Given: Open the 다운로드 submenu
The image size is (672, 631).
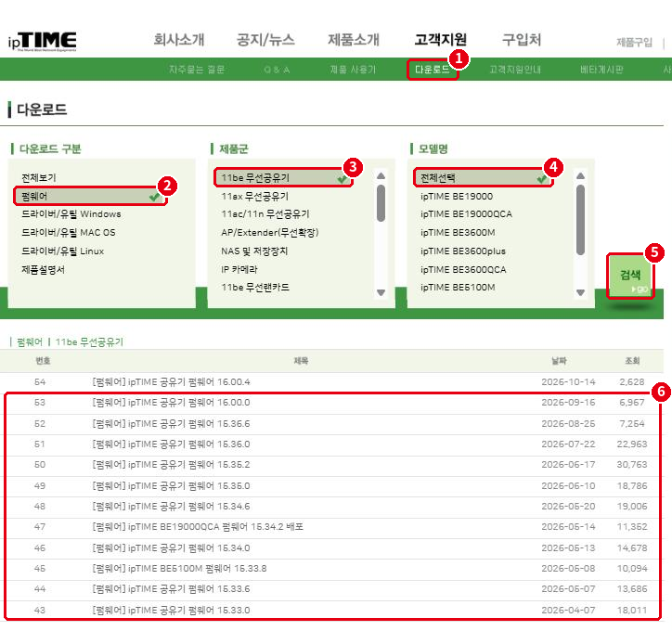Looking at the screenshot, I should click(432, 70).
